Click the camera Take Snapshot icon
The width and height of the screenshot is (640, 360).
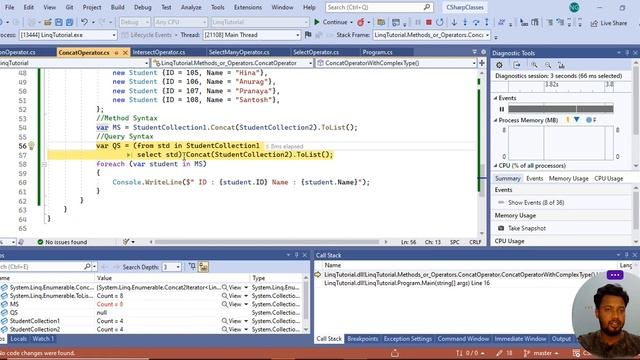coord(501,228)
